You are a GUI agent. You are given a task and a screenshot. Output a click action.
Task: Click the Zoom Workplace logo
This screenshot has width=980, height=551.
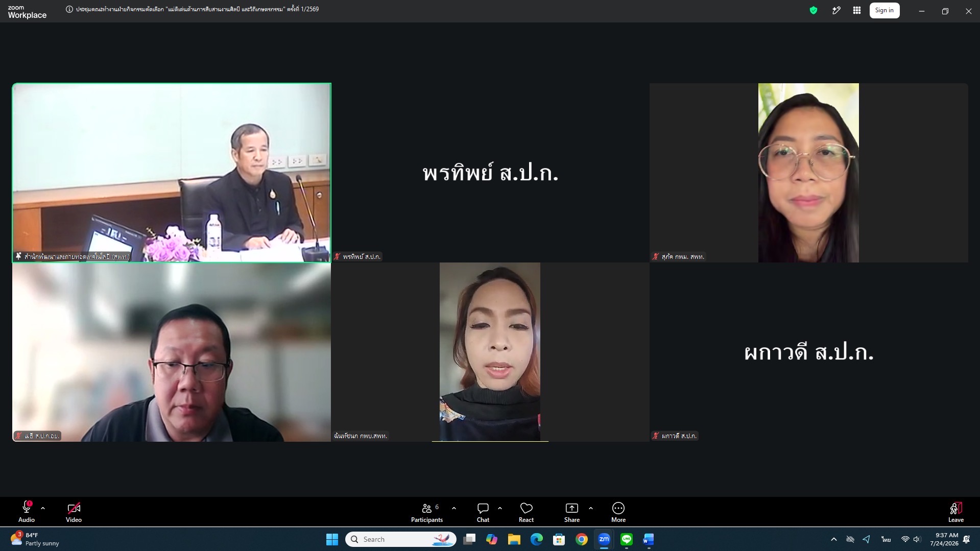(x=27, y=12)
